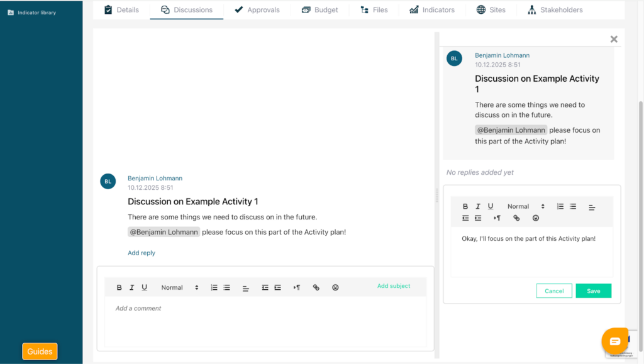Toggle italic in the reply editor toolbar
This screenshot has height=364, width=644.
(x=478, y=206)
